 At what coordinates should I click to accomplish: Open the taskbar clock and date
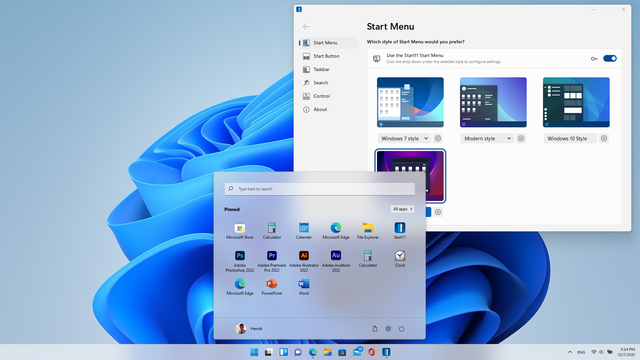coord(627,352)
